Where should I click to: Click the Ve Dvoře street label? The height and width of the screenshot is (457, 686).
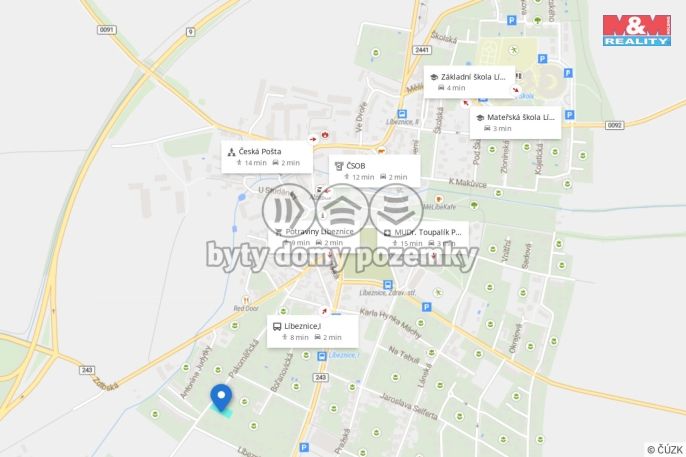point(361,118)
